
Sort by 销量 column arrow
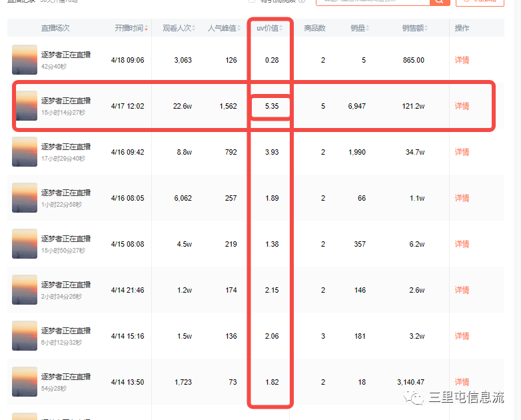pos(368,28)
